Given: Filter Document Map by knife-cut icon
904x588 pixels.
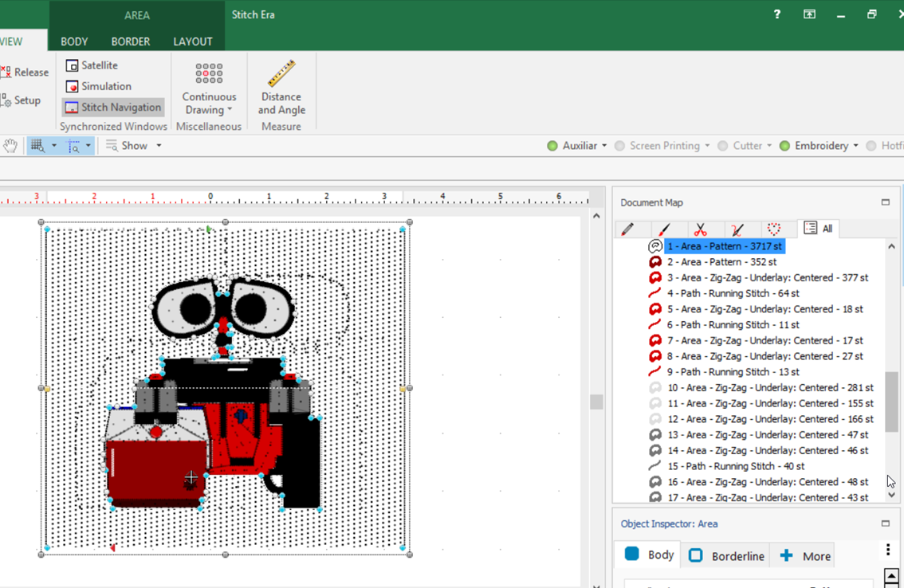Looking at the screenshot, I should click(x=737, y=229).
